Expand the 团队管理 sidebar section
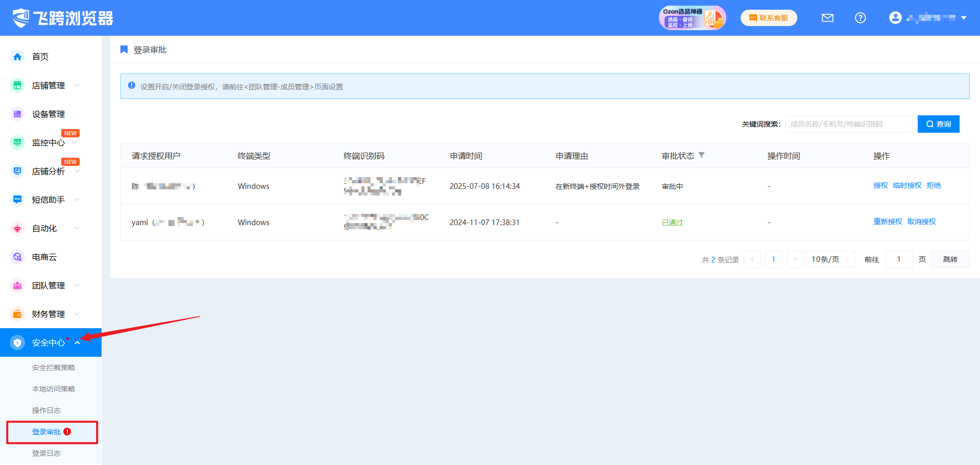The height and width of the screenshot is (465, 980). point(48,285)
